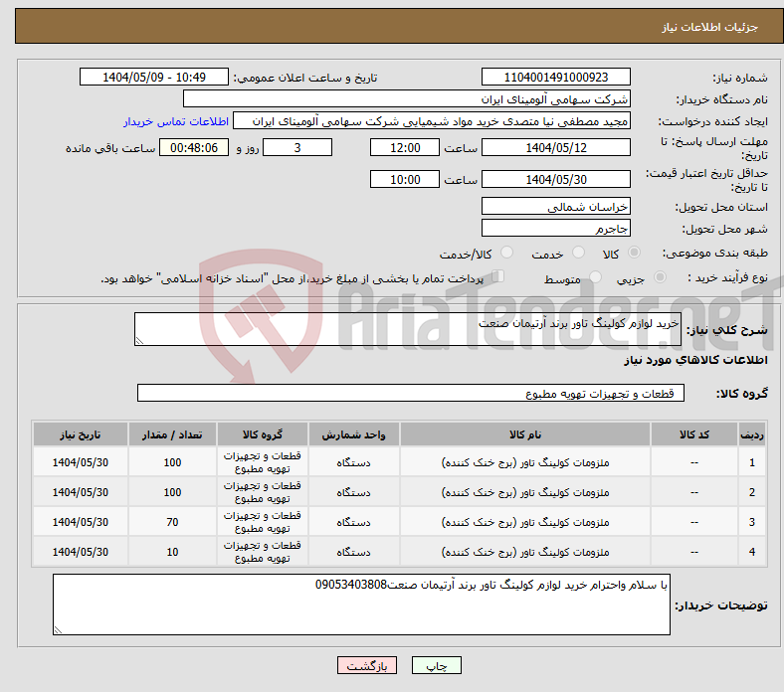Select the کالا radio button
The width and height of the screenshot is (784, 692).
click(634, 253)
